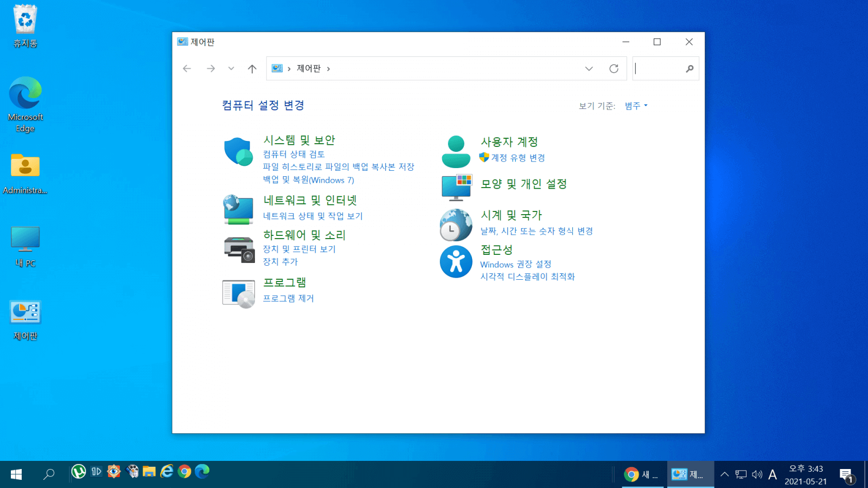Viewport: 868px width, 488px height.
Task: Launch File Explorer from taskbar
Action: tap(149, 472)
